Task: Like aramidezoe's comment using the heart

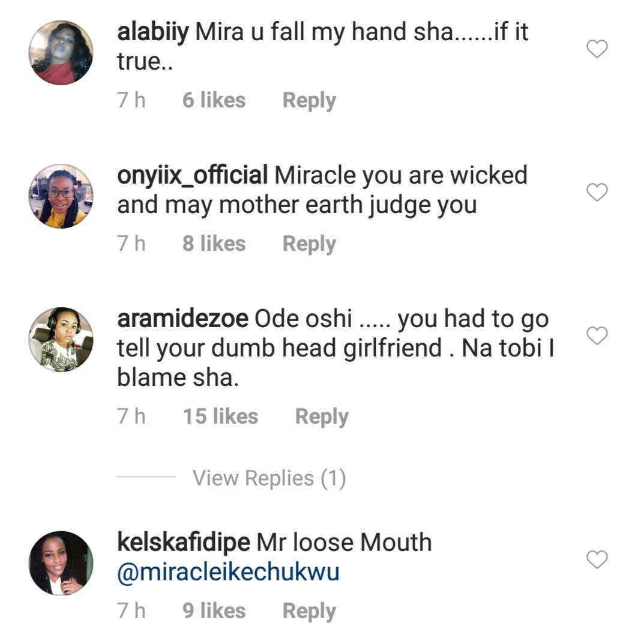Action: 597,336
